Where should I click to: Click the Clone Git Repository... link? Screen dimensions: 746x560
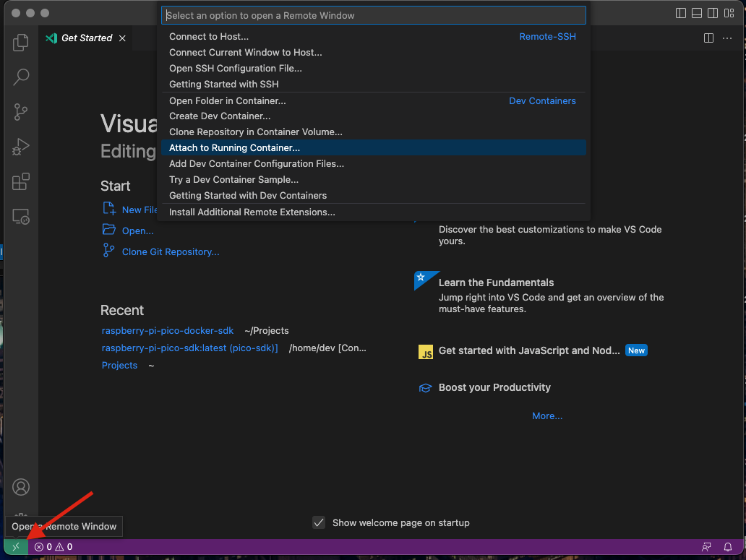(171, 252)
